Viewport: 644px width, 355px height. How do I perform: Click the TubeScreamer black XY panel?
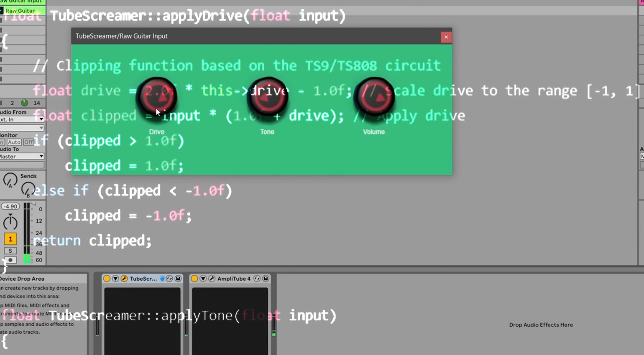pyautogui.click(x=142, y=321)
